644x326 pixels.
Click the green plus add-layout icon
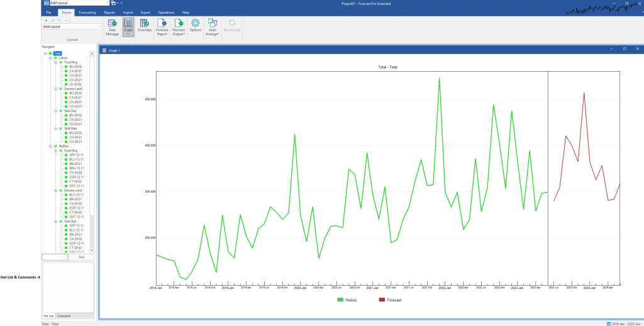click(x=46, y=21)
